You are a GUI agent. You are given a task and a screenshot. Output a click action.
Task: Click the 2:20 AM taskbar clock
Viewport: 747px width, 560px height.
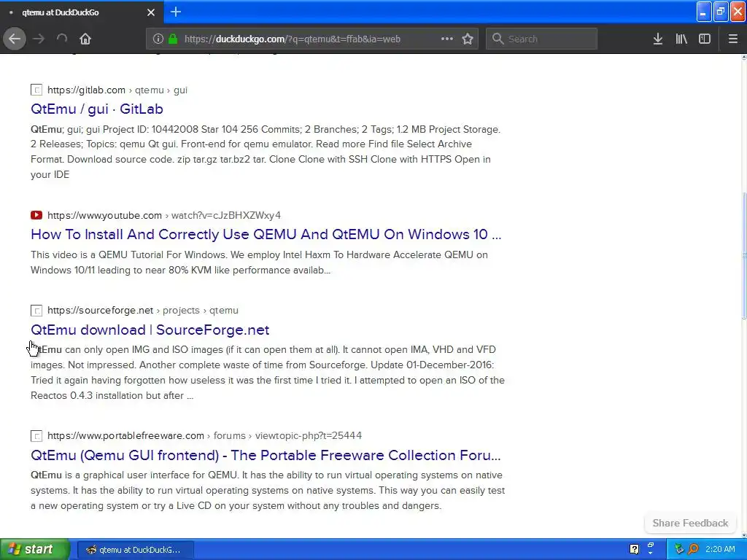[x=720, y=549]
